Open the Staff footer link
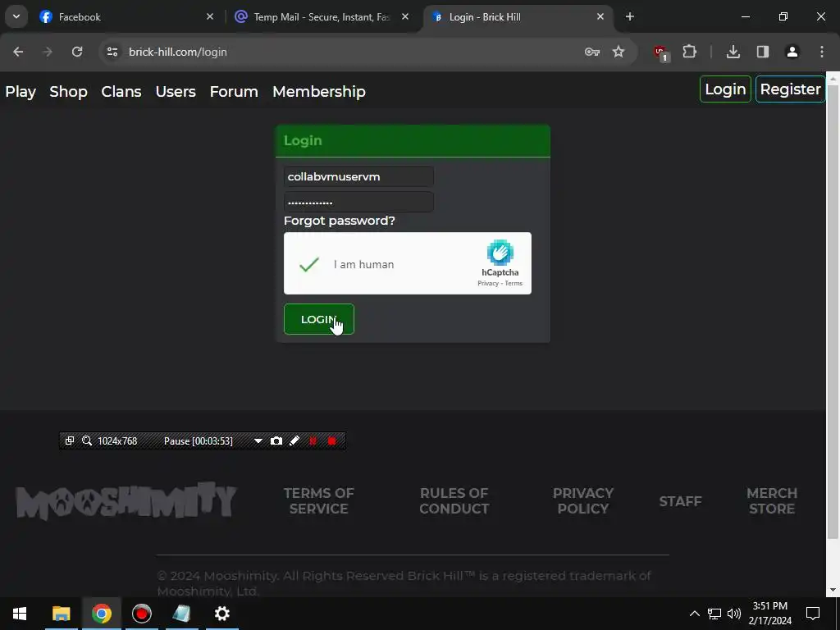The image size is (840, 630). (680, 501)
